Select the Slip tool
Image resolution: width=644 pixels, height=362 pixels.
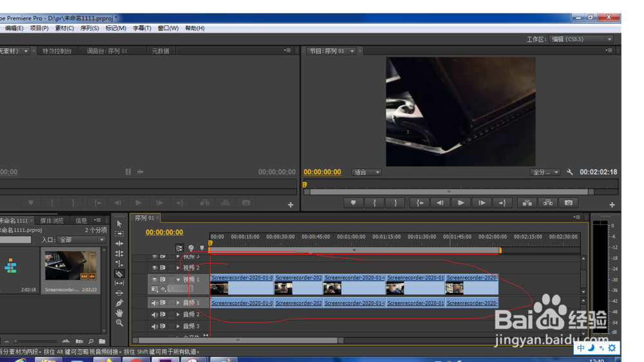point(119,283)
